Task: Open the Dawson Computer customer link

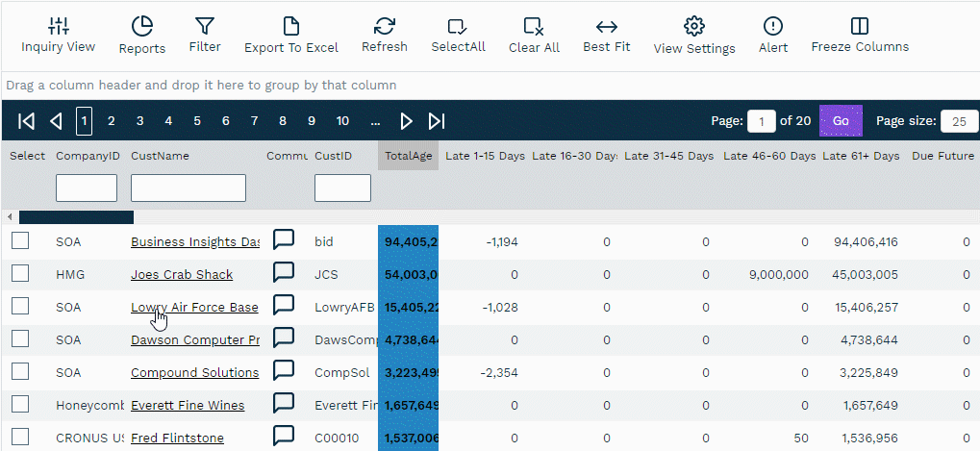Action: [195, 339]
